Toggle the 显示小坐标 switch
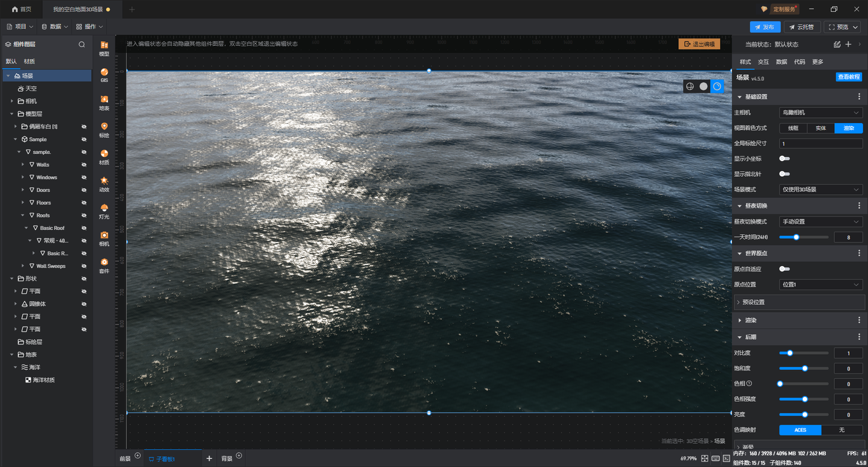Image resolution: width=868 pixels, height=467 pixels. click(784, 159)
